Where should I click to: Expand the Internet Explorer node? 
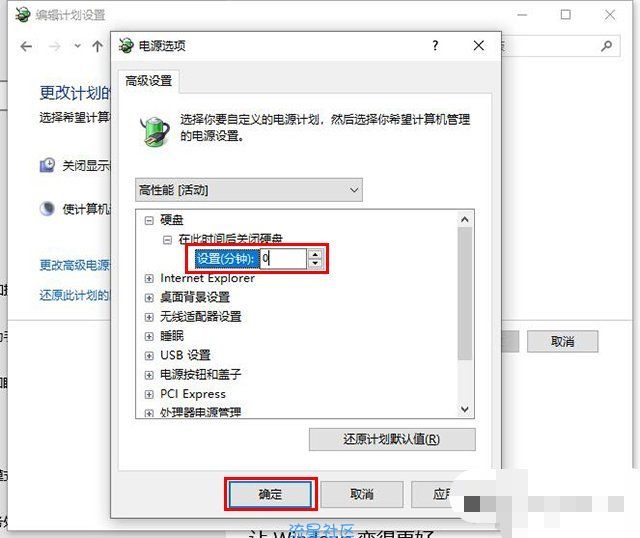click(x=149, y=279)
